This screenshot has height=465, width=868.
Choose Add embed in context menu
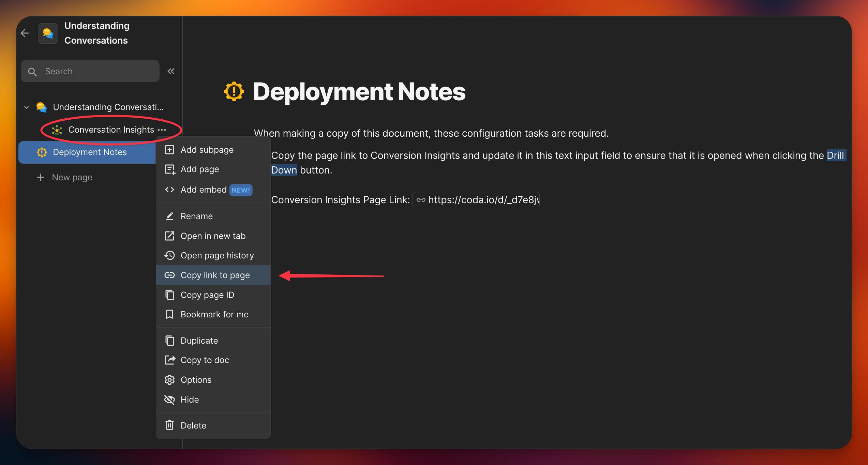point(213,190)
